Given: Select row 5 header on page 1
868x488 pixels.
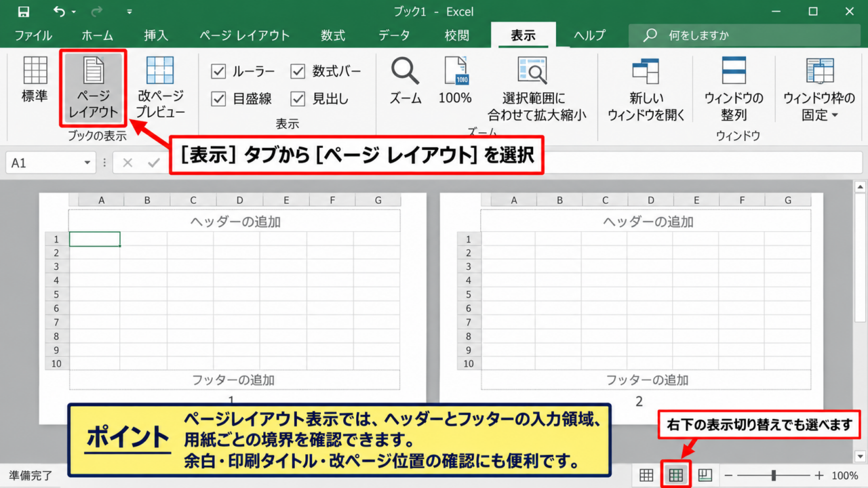Looking at the screenshot, I should pos(57,294).
